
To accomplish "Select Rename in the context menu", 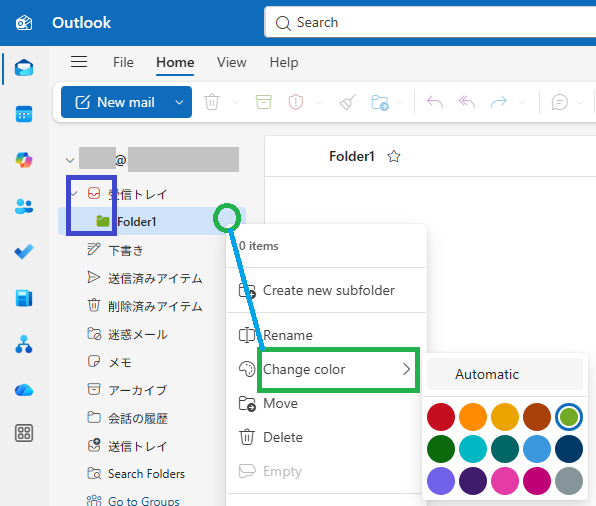I will [288, 335].
